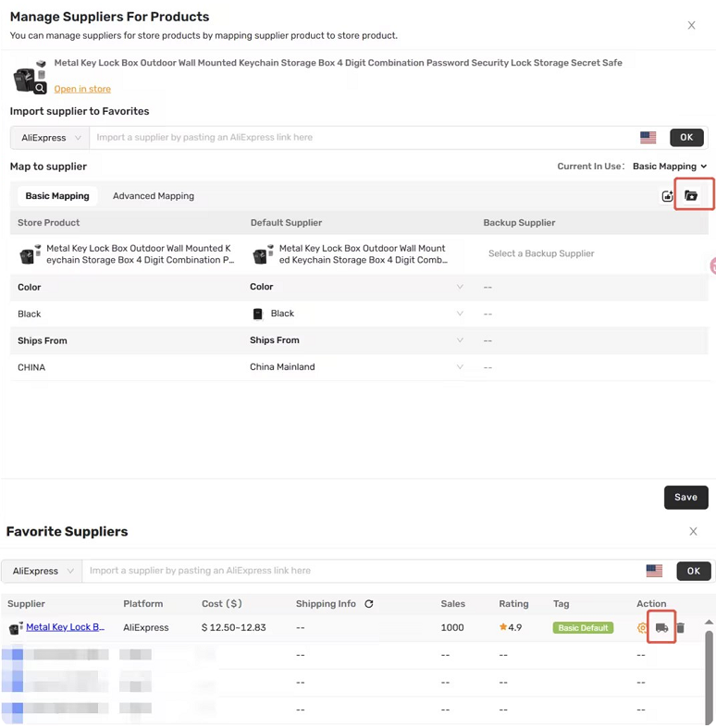Viewport: 716px width, 728px height.
Task: Select the Basic Mapping tab
Action: point(57,196)
